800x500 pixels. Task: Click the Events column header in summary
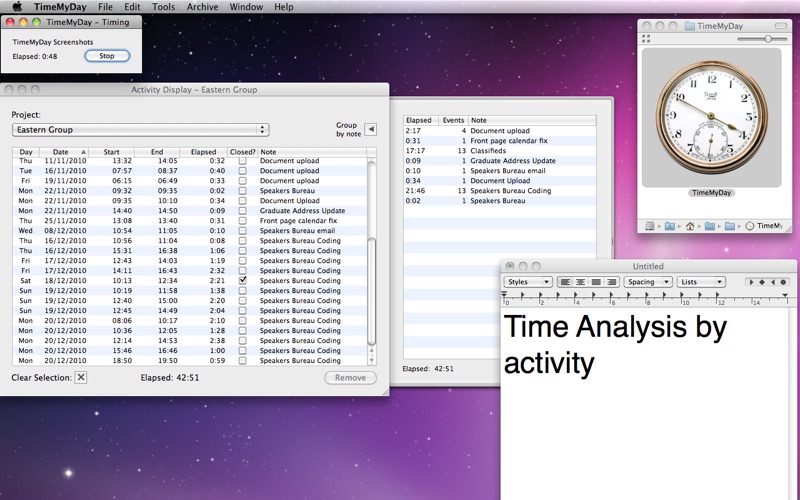click(x=453, y=120)
